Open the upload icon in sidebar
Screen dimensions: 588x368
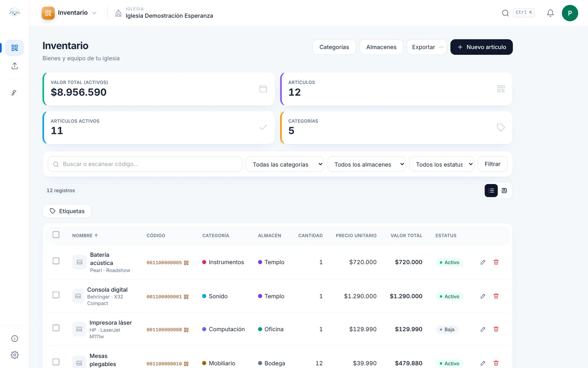click(x=15, y=66)
